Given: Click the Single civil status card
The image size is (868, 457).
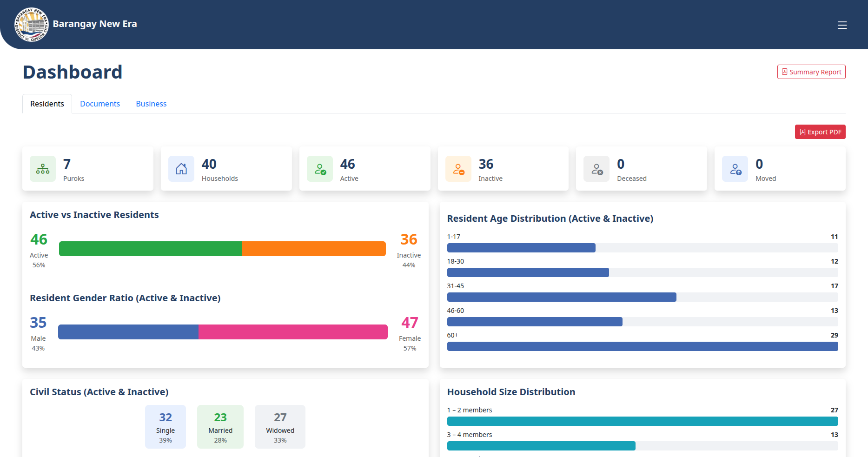Looking at the screenshot, I should [x=166, y=427].
